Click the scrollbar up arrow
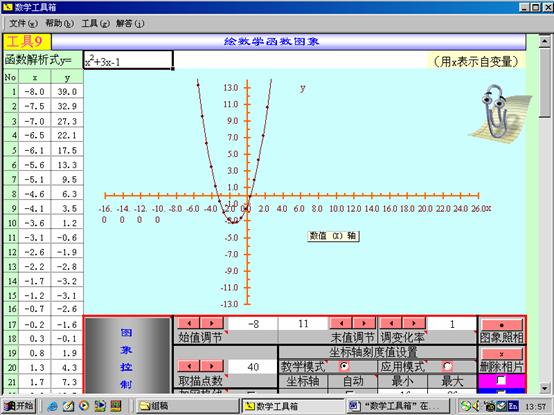 [544, 41]
